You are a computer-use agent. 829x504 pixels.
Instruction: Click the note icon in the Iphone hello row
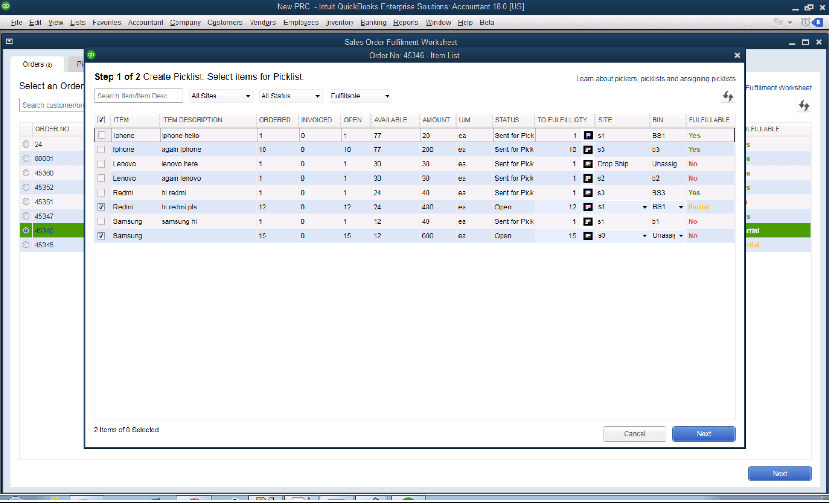tap(588, 135)
